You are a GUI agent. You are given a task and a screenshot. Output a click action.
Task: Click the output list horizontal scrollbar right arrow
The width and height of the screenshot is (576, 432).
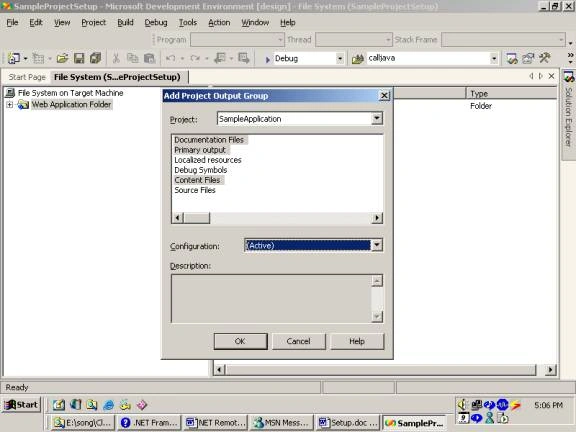coord(377,218)
